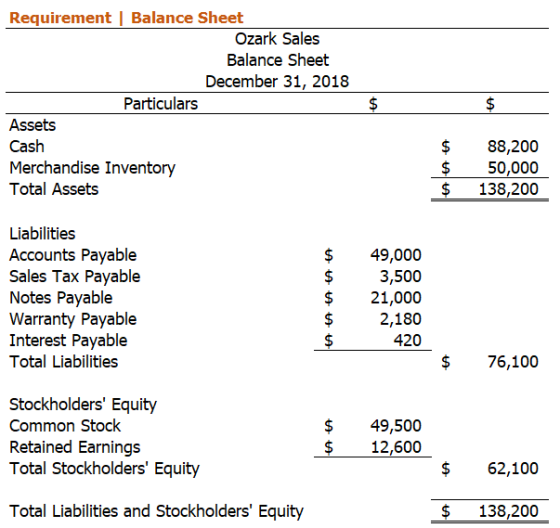Click the Notes Payable value 21,000
This screenshot has height=528, width=560.
click(x=396, y=298)
